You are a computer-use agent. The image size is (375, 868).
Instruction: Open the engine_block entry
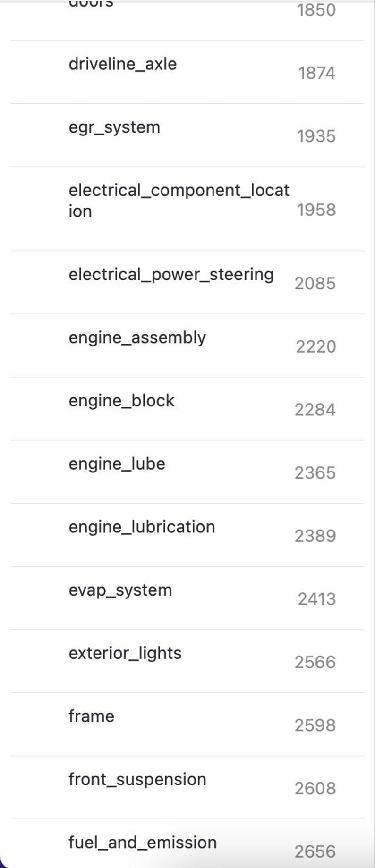pyautogui.click(x=121, y=401)
